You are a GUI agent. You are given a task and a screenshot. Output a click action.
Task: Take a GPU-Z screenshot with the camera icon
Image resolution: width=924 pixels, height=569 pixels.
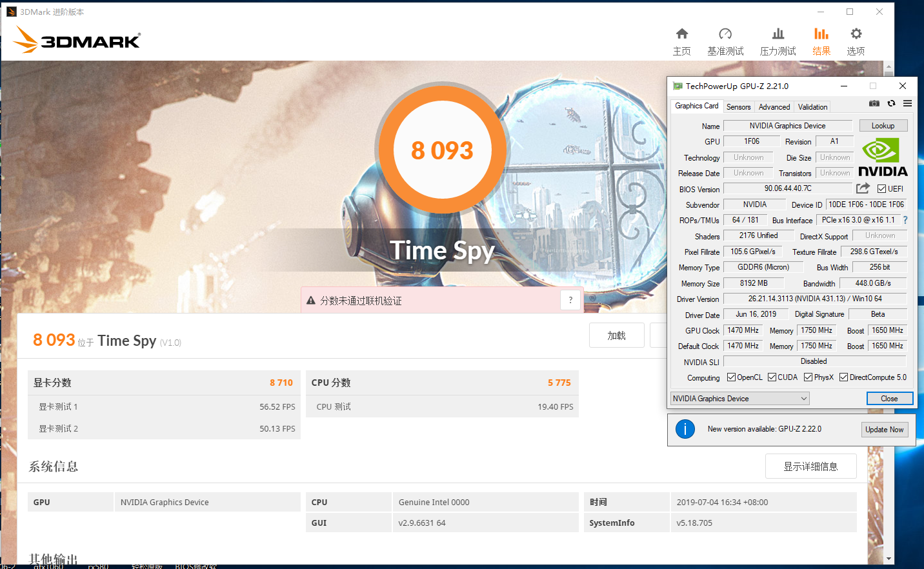pyautogui.click(x=874, y=103)
